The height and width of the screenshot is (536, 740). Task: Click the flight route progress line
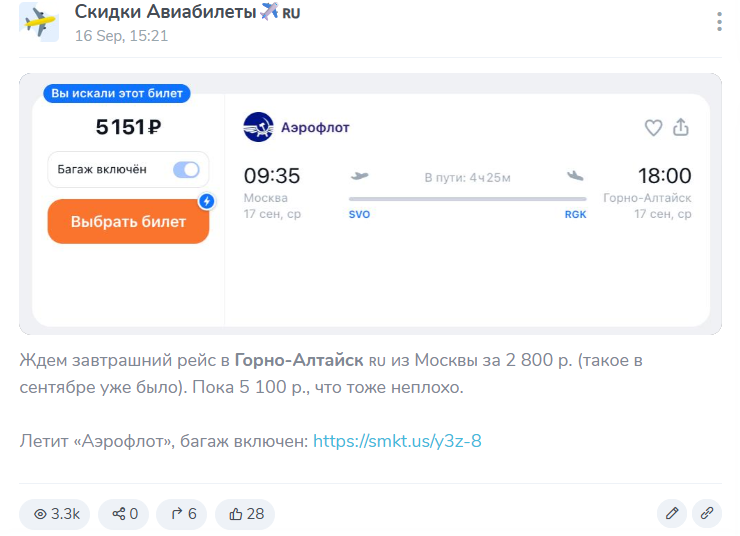(x=468, y=199)
